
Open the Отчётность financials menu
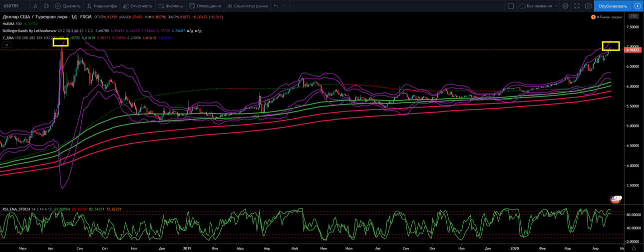(x=137, y=6)
